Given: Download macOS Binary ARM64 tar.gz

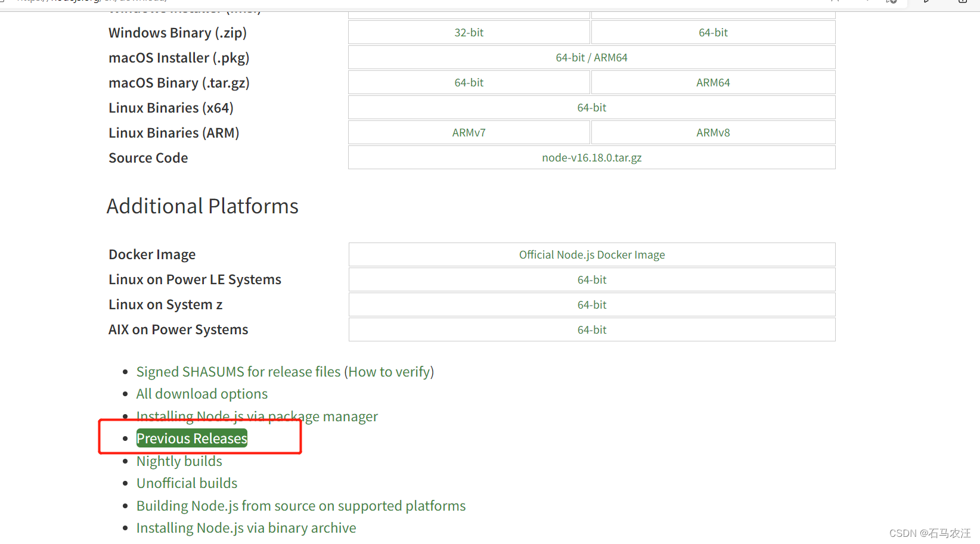Looking at the screenshot, I should (713, 83).
